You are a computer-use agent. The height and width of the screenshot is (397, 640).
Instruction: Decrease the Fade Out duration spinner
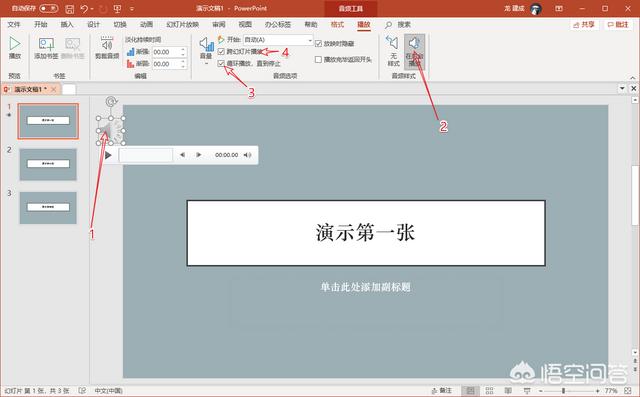point(183,66)
